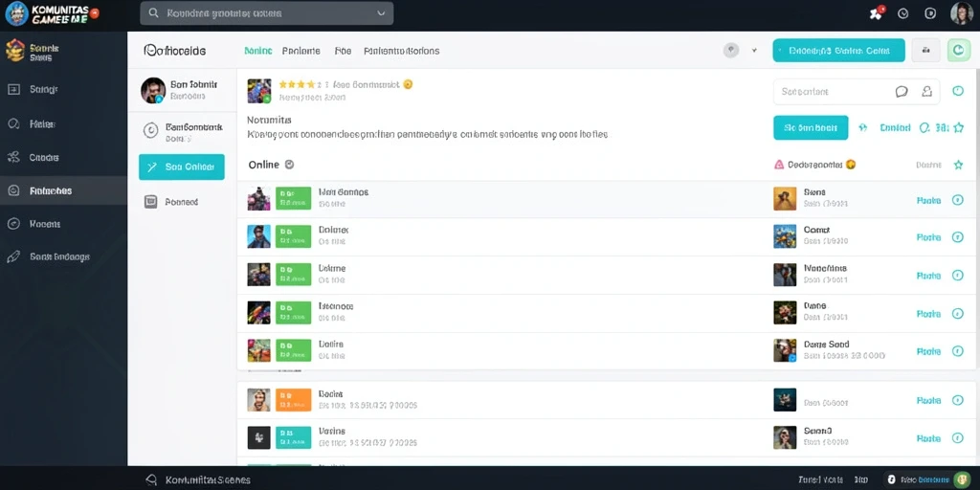Open the Net Gontes game thumbnail
The height and width of the screenshot is (490, 980).
coord(258,198)
